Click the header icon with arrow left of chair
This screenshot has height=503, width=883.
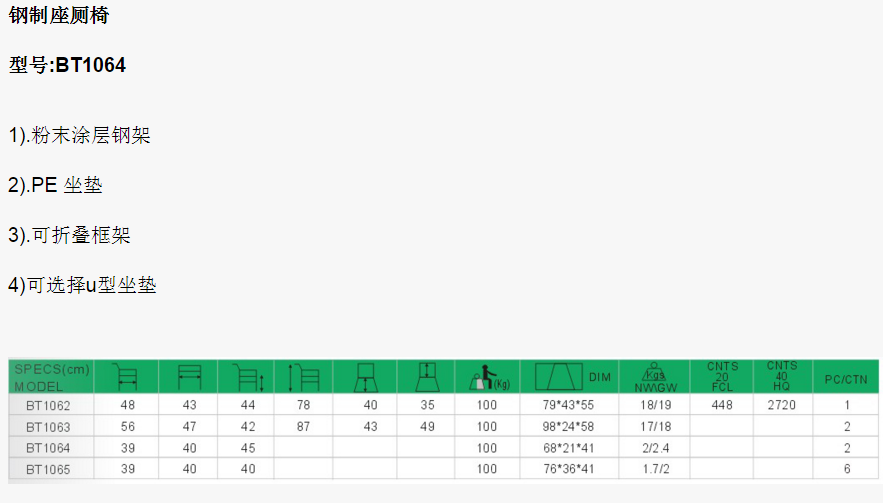[303, 378]
